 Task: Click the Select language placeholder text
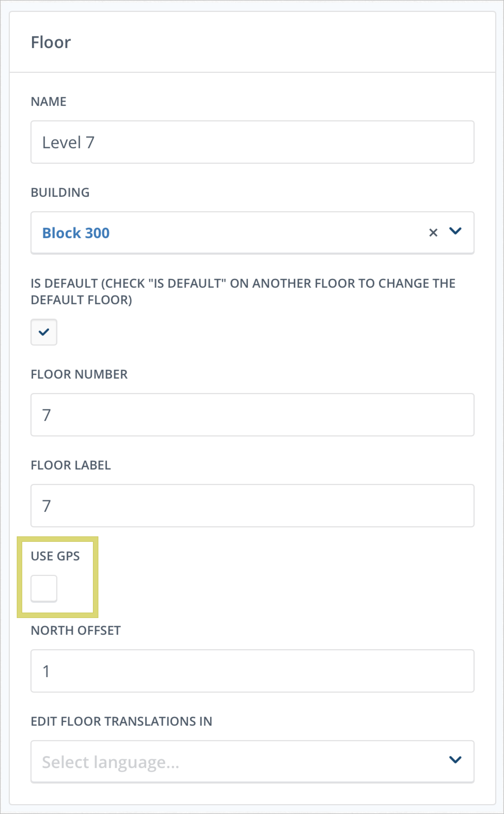pyautogui.click(x=111, y=762)
